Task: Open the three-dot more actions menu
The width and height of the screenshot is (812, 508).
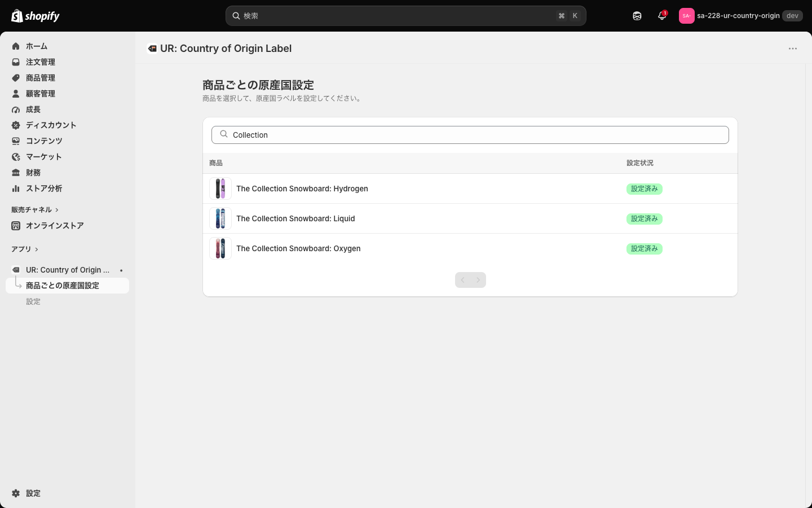Action: coord(793,49)
